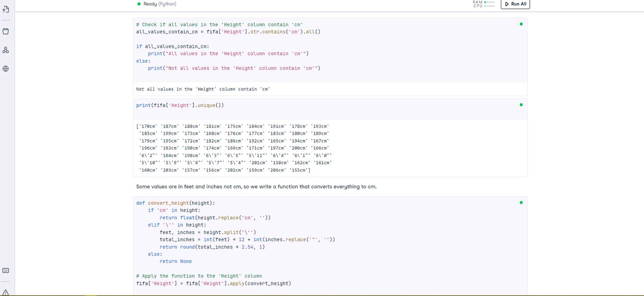The height and width of the screenshot is (296, 644).
Task: Click status dot of convert_height cell
Action: [x=521, y=203]
